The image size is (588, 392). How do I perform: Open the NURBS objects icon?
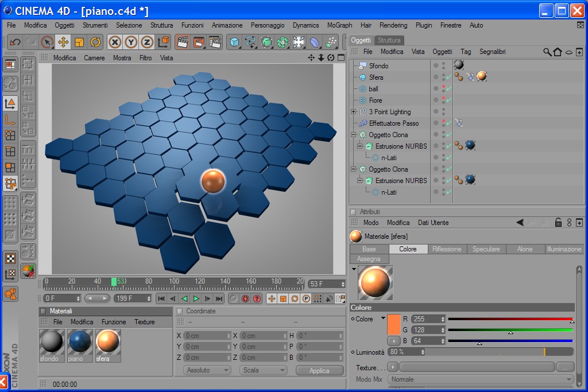coord(266,42)
